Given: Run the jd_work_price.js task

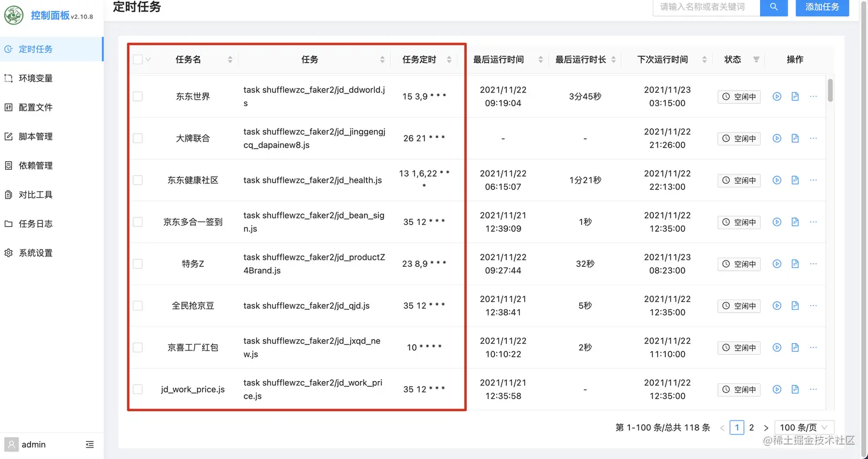Looking at the screenshot, I should tap(777, 390).
